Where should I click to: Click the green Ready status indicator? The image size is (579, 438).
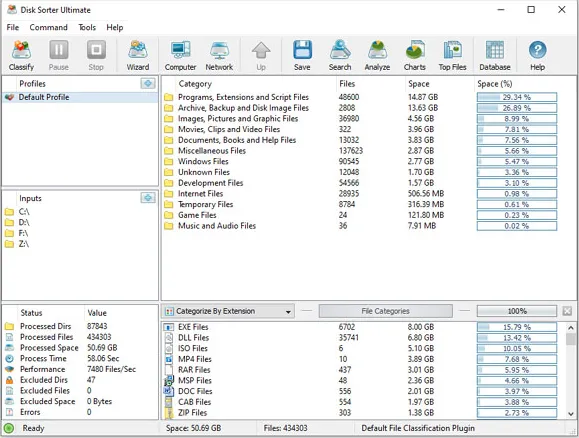point(9,428)
